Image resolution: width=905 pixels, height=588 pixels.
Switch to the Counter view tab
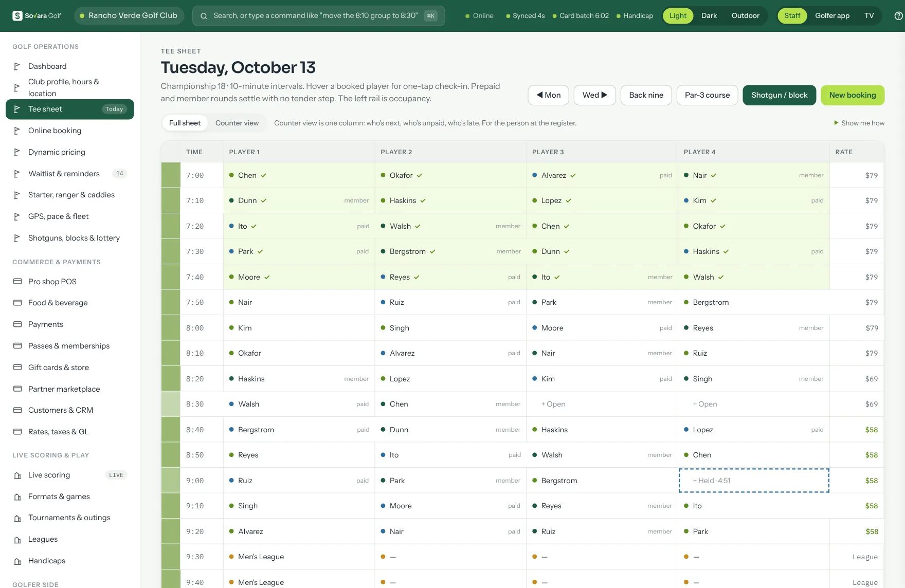coord(237,123)
